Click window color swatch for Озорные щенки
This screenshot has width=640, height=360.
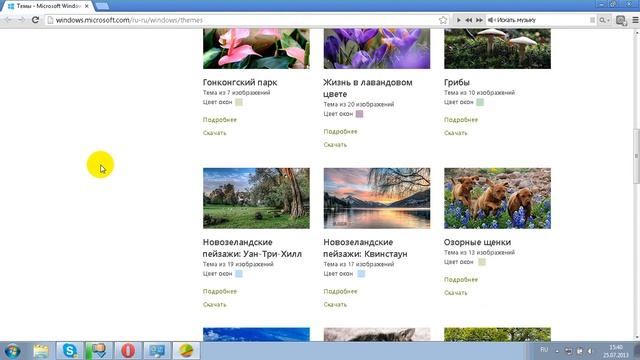click(482, 262)
